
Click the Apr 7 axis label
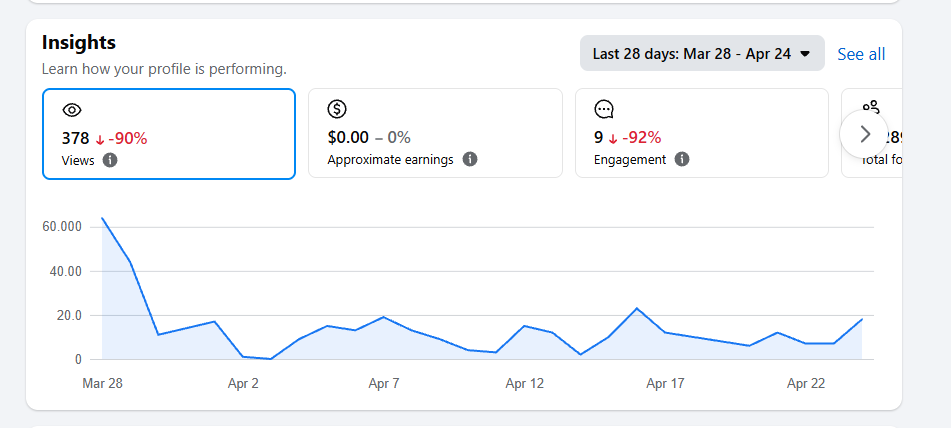384,384
